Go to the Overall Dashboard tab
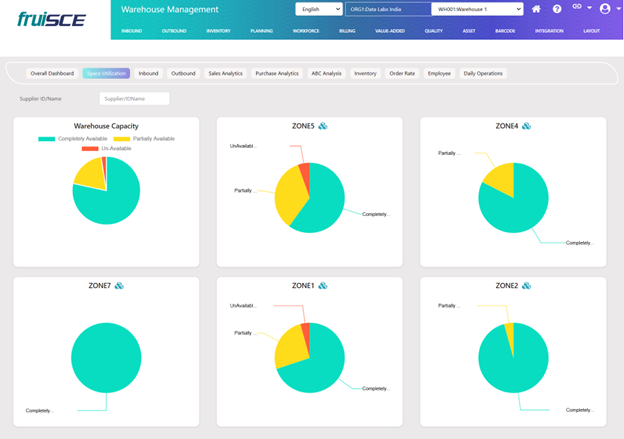 click(52, 73)
